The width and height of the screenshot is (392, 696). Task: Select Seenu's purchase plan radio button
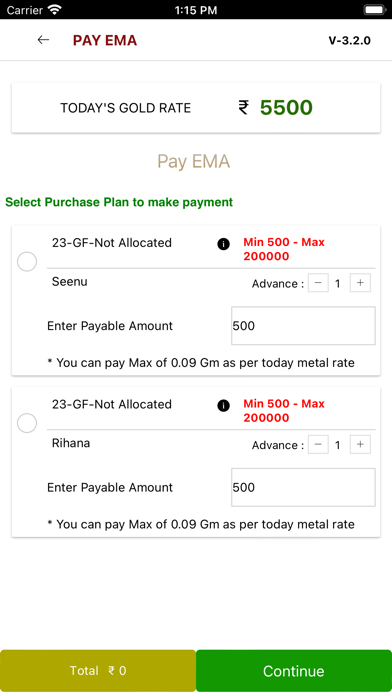pos(27,262)
